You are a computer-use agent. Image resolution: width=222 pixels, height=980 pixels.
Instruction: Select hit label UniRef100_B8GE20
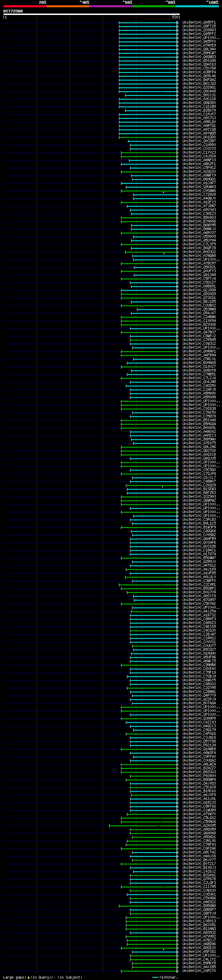click(x=199, y=948)
